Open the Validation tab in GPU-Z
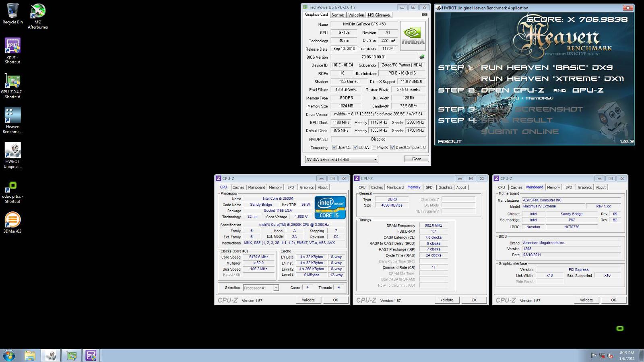 point(356,15)
